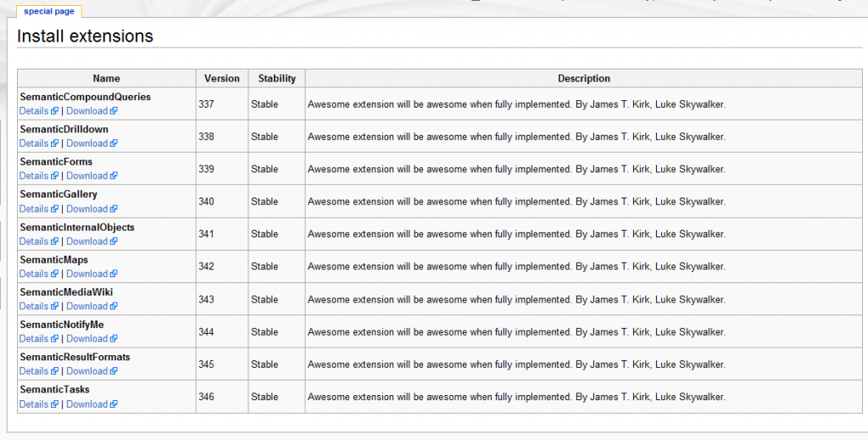Click the description text of SemanticResultFormats row
This screenshot has width=868, height=440.
pyautogui.click(x=516, y=365)
